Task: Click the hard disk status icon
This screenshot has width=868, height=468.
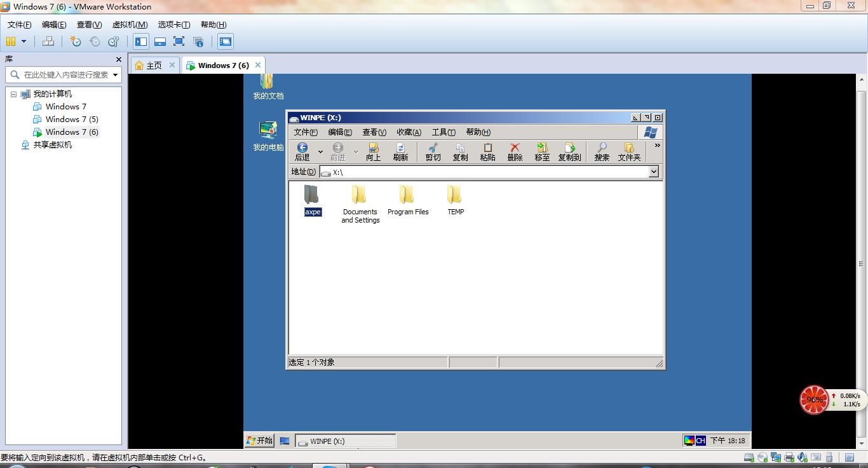Action: point(749,457)
